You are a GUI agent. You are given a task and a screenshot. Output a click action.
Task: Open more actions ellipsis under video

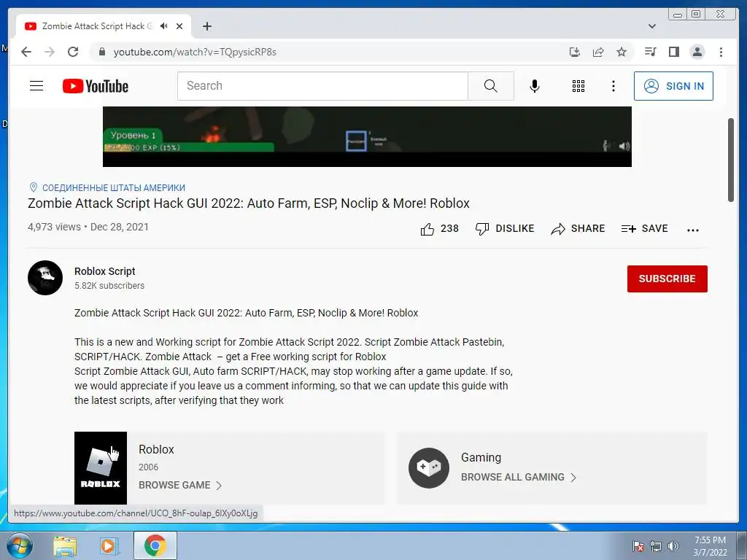[x=693, y=230]
